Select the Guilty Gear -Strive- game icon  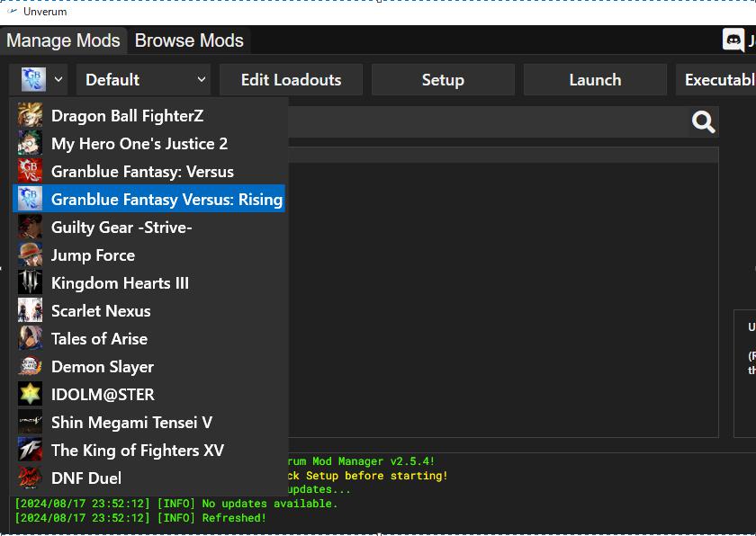pos(30,227)
